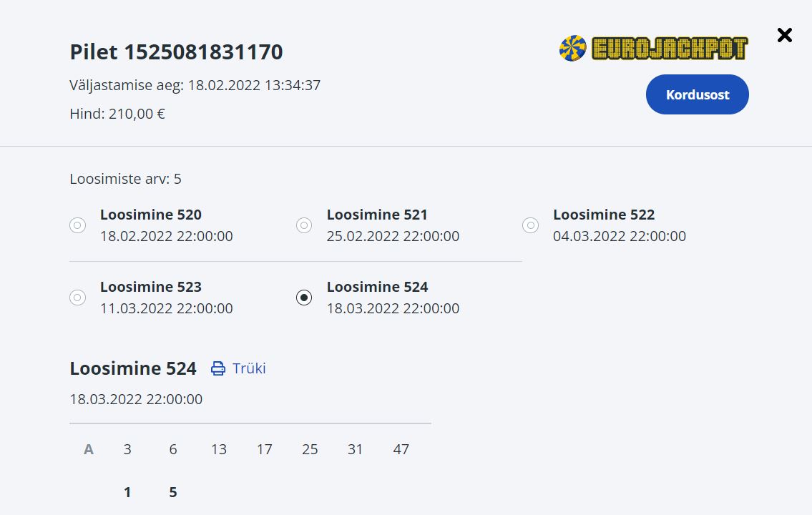Select the Loosimine 524 radio button

(304, 298)
